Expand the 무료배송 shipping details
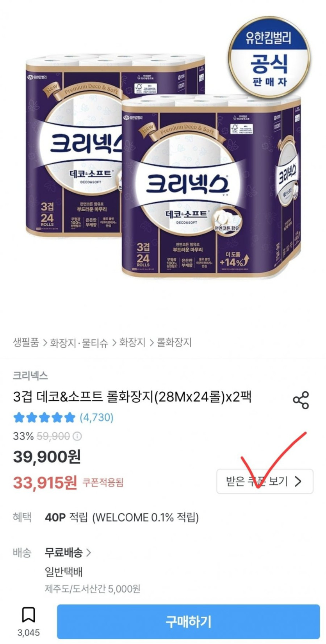Screen dimensions: 326x644 tap(68, 552)
